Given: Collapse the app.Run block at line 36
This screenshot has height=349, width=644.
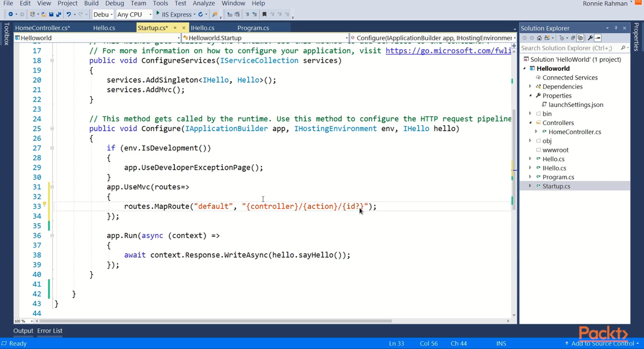Looking at the screenshot, I should pos(52,236).
